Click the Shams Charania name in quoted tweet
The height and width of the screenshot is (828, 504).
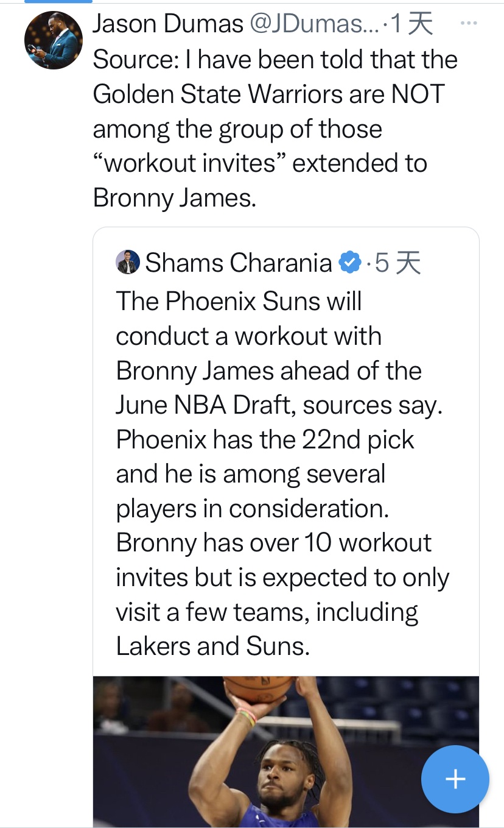click(239, 263)
